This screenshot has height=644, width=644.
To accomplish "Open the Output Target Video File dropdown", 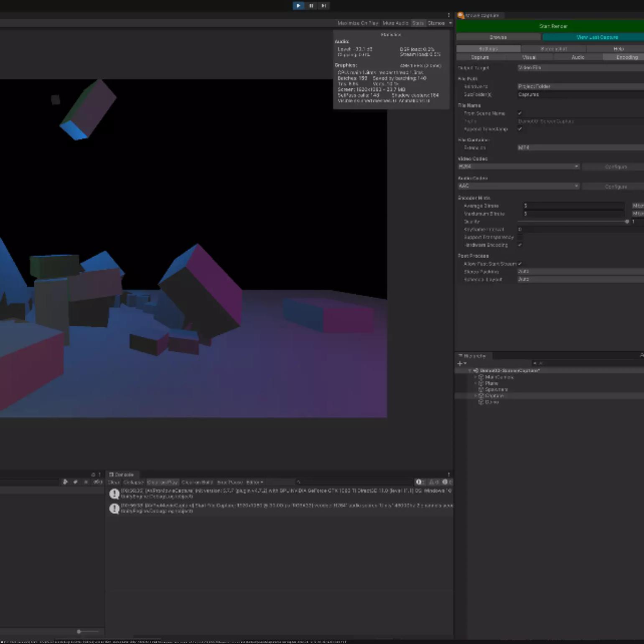I will coord(580,68).
